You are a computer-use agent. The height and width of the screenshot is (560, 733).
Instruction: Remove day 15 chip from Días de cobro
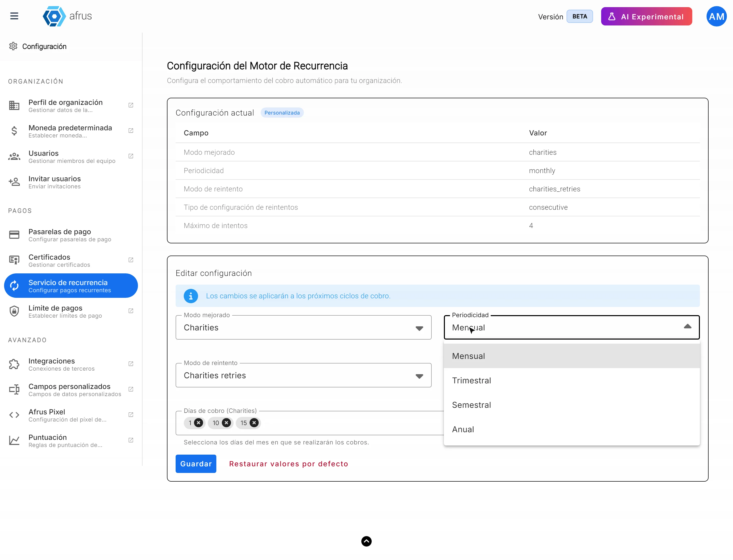click(254, 423)
